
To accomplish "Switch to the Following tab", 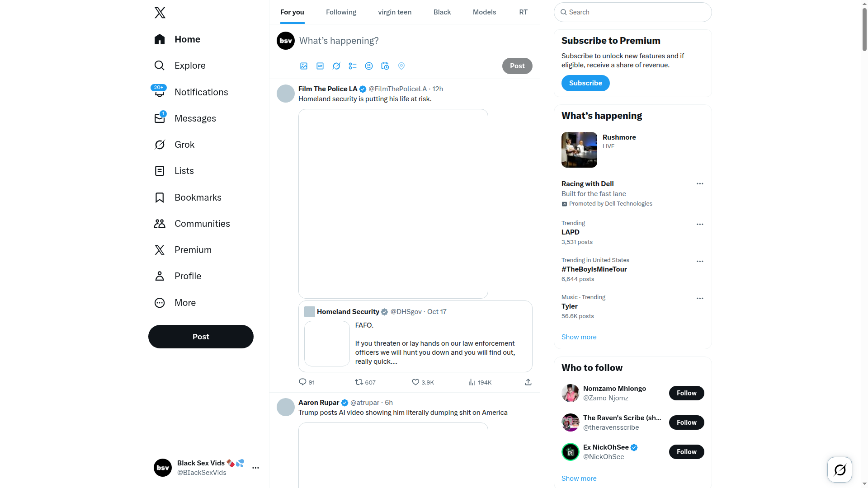I will [x=341, y=12].
